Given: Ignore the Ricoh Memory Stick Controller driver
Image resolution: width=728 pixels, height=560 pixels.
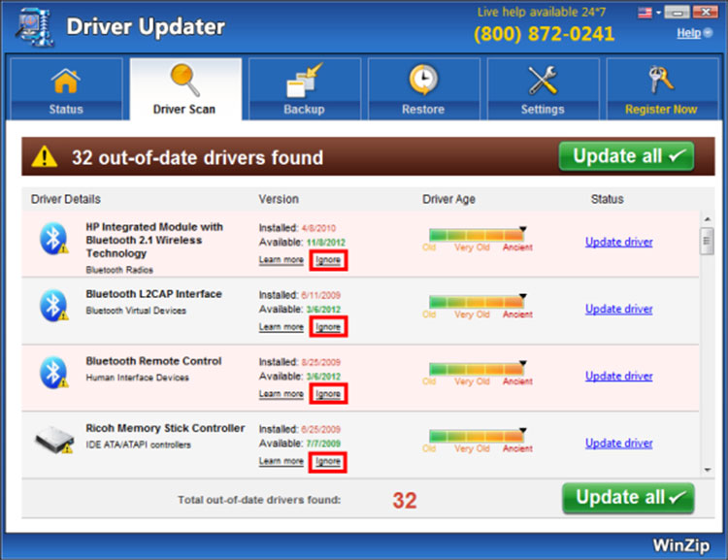Looking at the screenshot, I should (x=328, y=461).
